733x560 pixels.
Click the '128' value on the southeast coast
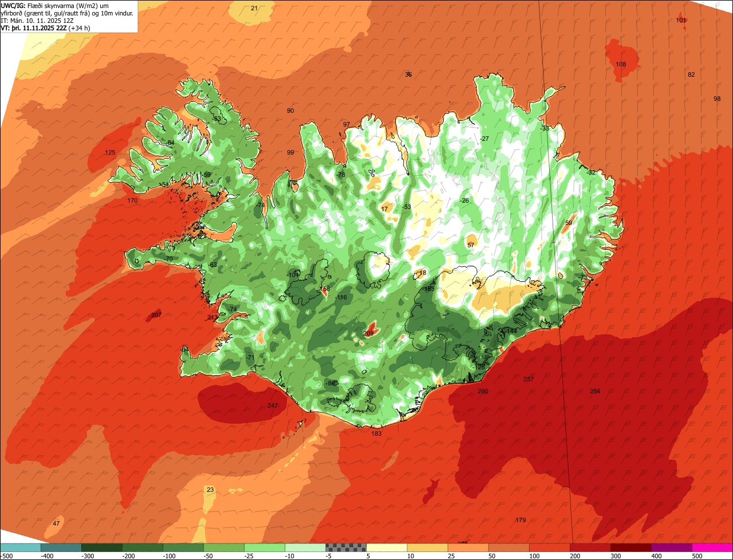(x=479, y=366)
